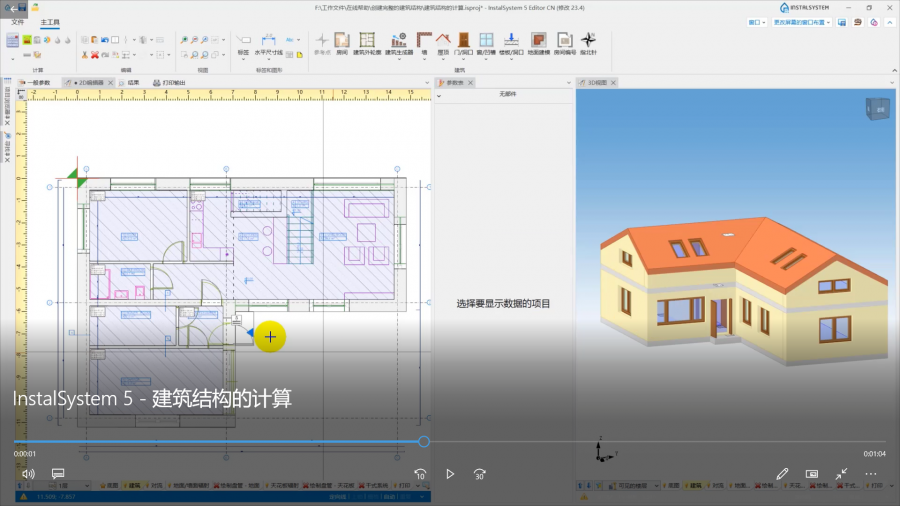The width and height of the screenshot is (900, 506).
Task: Toggle video mute with speaker icon
Action: (28, 473)
